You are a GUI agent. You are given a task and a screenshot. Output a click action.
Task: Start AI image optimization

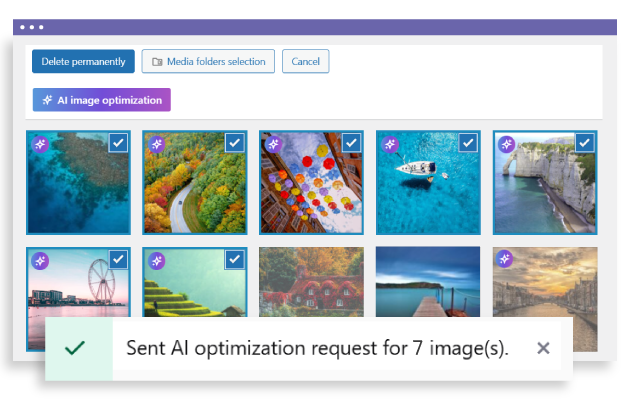(102, 100)
